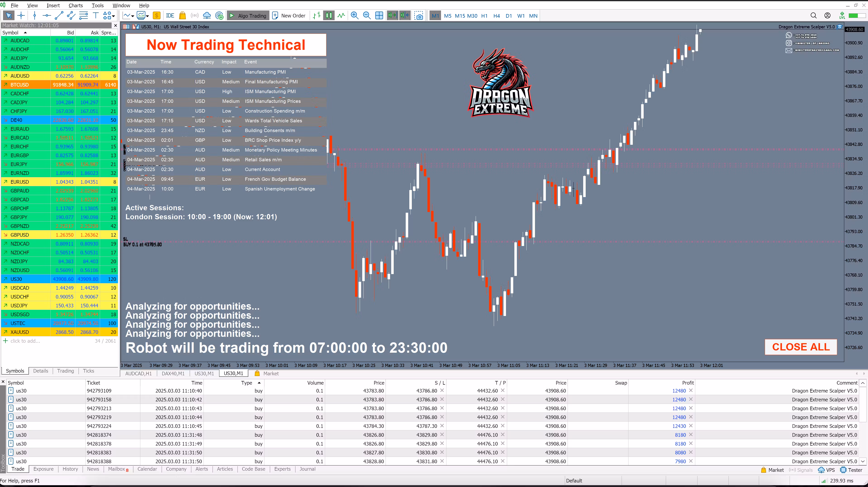Viewport: 868px width, 487px height.
Task: Remove the S/L on ticket 942818374
Action: (x=442, y=434)
